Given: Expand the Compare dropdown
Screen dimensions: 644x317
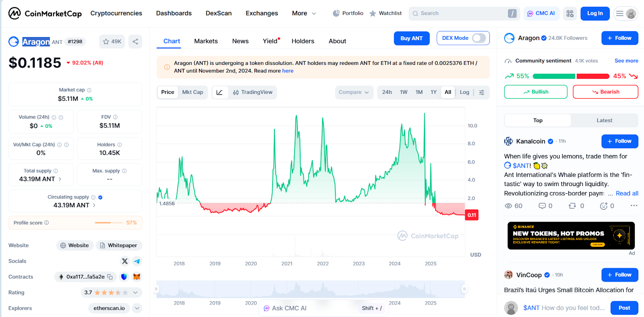Looking at the screenshot, I should tap(354, 92).
